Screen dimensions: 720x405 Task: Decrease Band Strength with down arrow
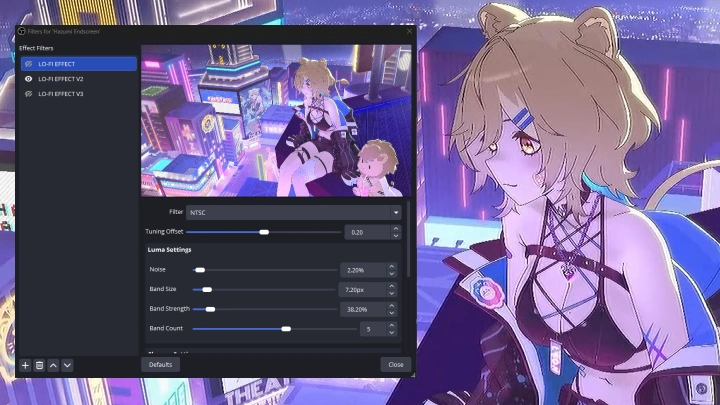pos(392,313)
